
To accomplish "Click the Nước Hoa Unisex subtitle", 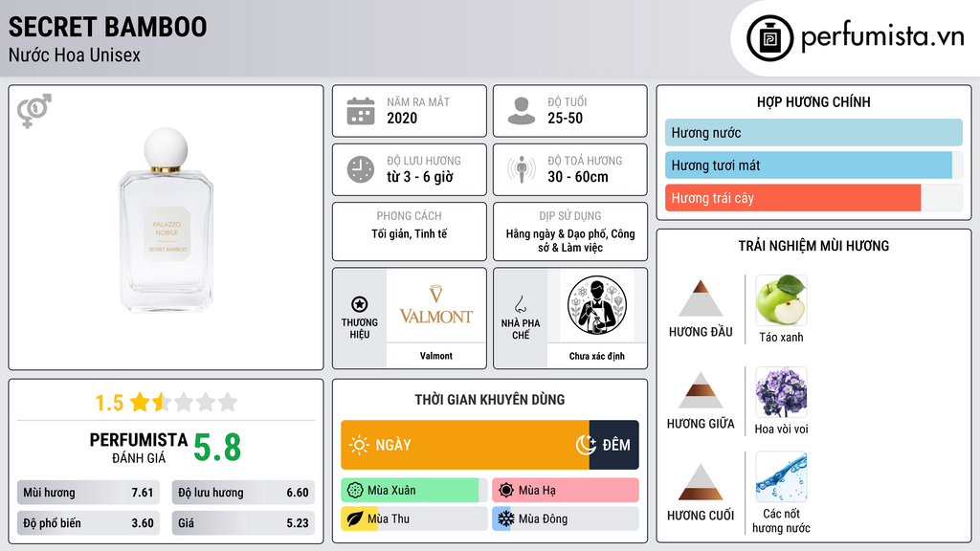I will (75, 55).
